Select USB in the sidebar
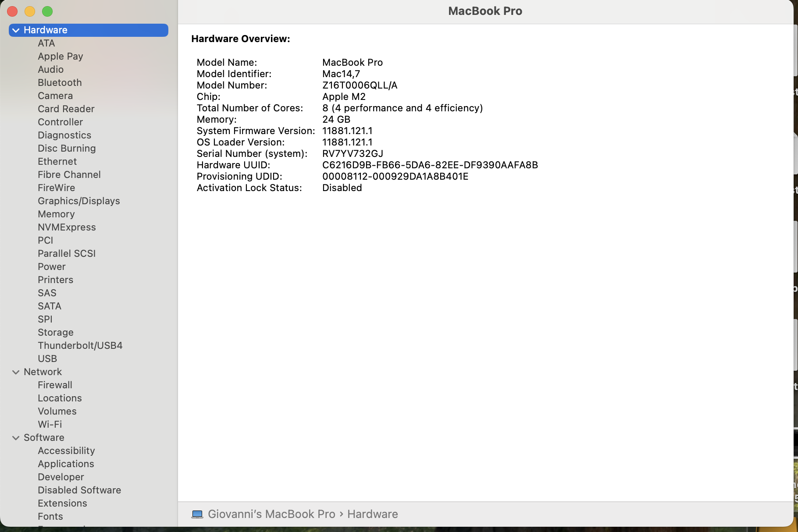This screenshot has width=798, height=532. coord(47,359)
